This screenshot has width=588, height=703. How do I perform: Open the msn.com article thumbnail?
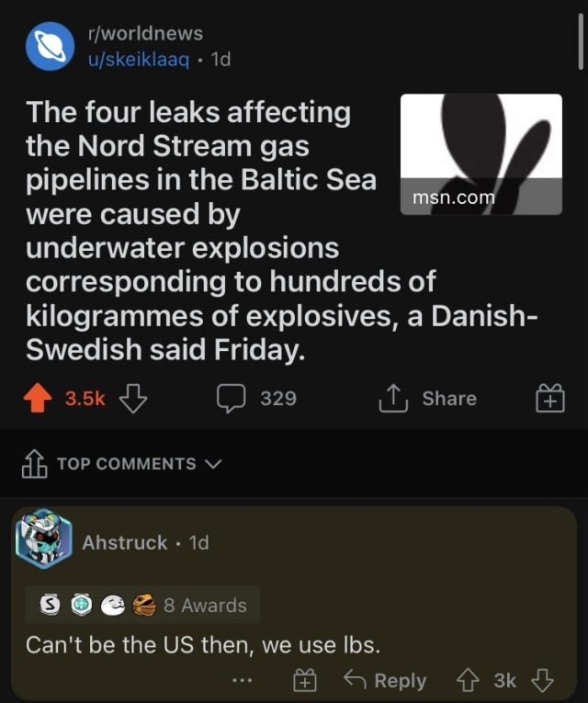pyautogui.click(x=481, y=153)
